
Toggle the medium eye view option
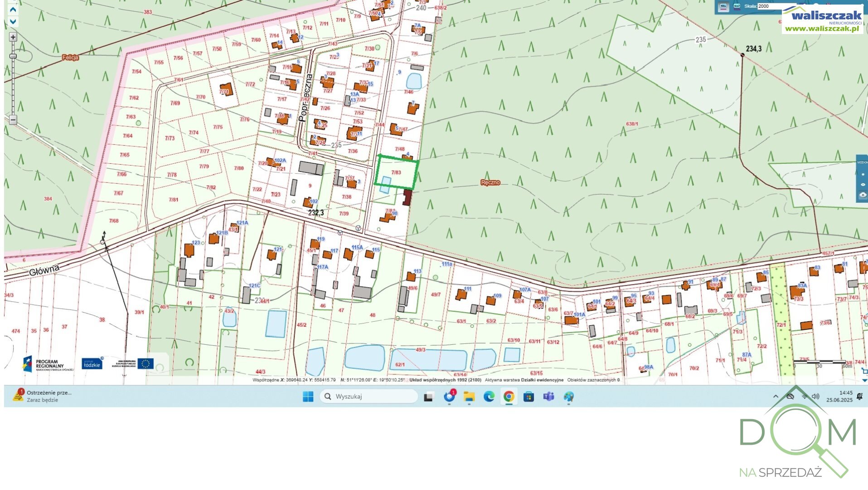tap(863, 185)
